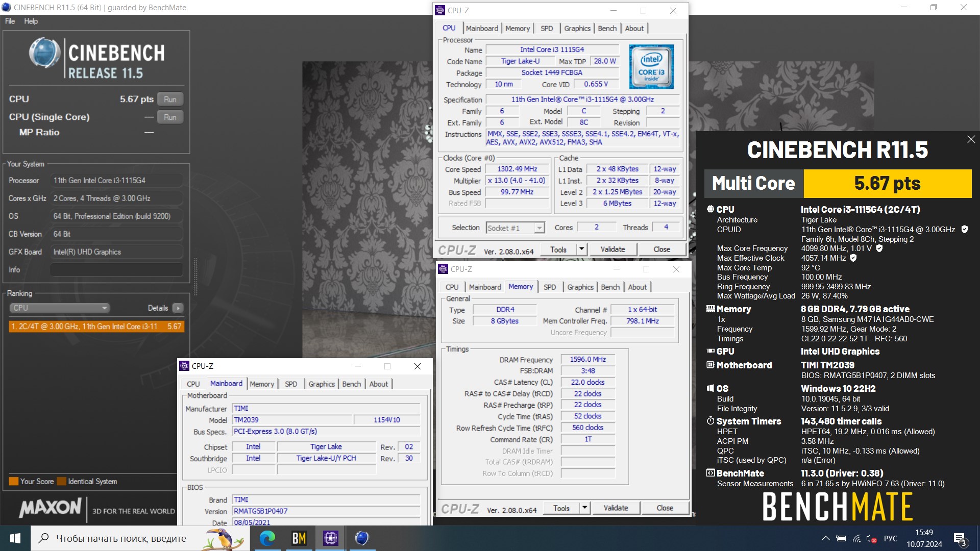Image resolution: width=980 pixels, height=551 pixels.
Task: Click the Memory Size value 8 GBytes
Action: (504, 321)
